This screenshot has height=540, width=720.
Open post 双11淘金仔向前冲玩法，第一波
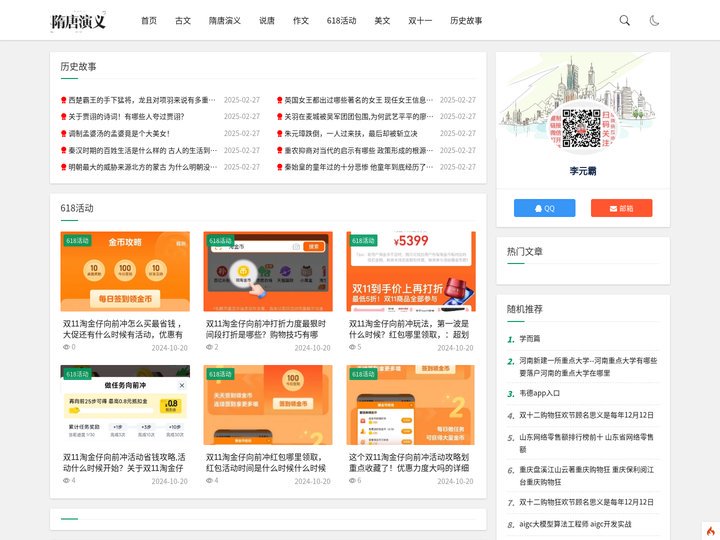click(409, 329)
